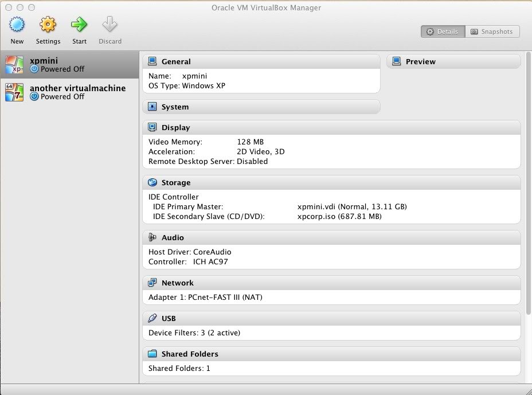Image resolution: width=532 pixels, height=395 pixels.
Task: Open the Storage settings heading
Action: 331,182
